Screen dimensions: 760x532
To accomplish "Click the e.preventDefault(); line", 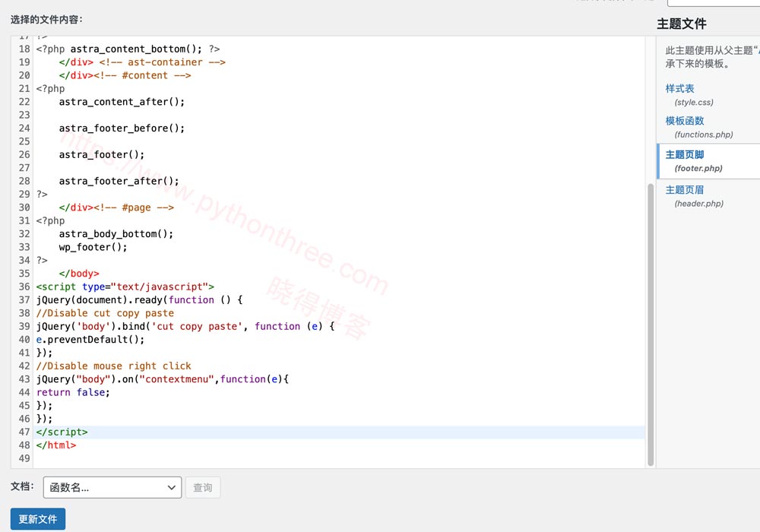I will [90, 340].
